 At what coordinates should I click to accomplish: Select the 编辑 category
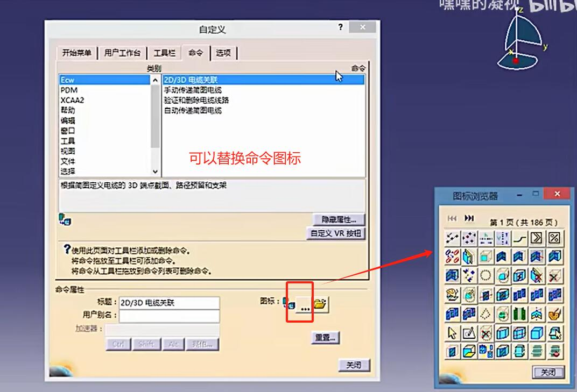click(104, 120)
